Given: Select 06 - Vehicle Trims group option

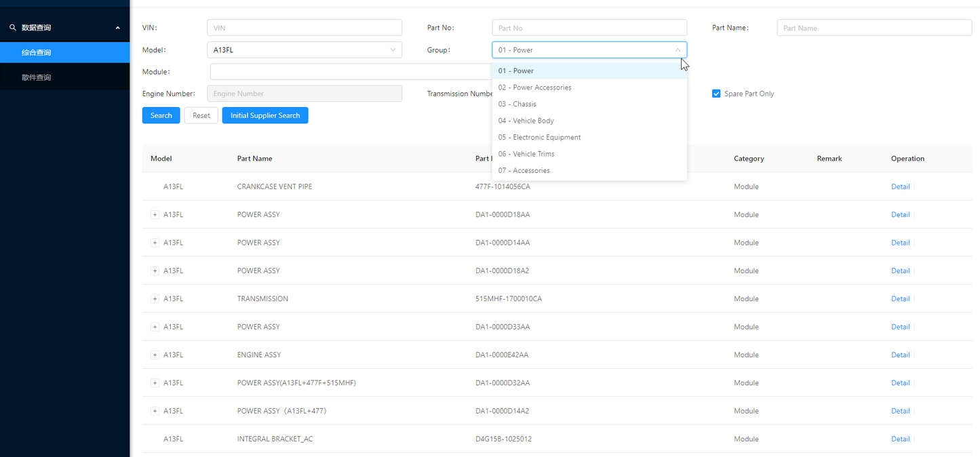Looking at the screenshot, I should tap(589, 154).
